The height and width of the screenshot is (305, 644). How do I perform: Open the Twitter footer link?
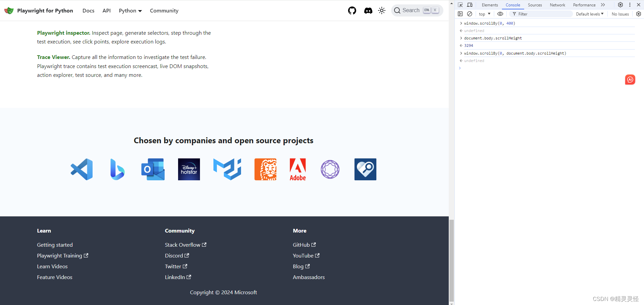176,266
